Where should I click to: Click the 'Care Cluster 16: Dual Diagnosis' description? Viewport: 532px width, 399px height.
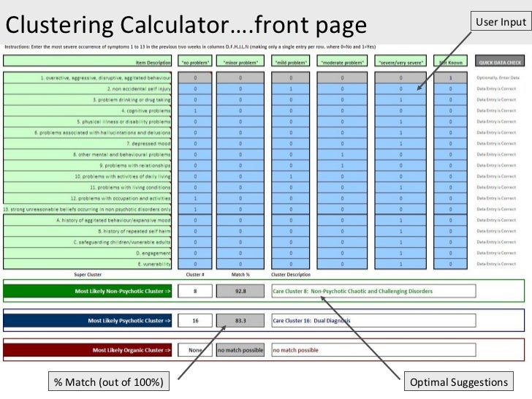pyautogui.click(x=373, y=321)
